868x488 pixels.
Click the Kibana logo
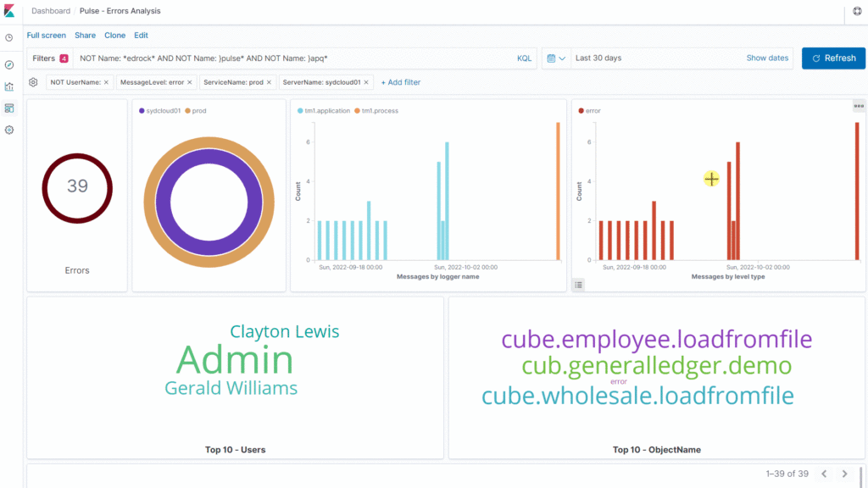coord(10,11)
